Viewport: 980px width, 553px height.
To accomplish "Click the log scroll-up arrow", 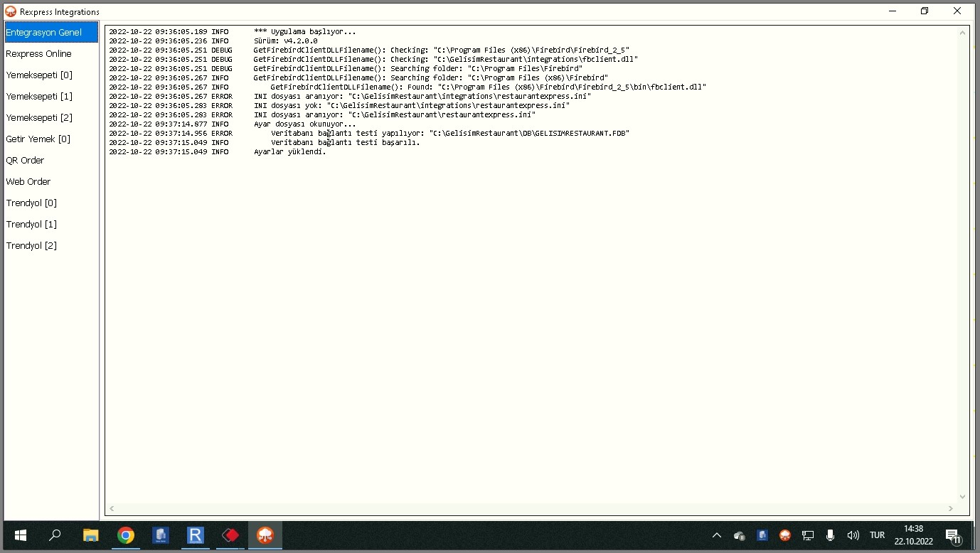I will 963,33.
